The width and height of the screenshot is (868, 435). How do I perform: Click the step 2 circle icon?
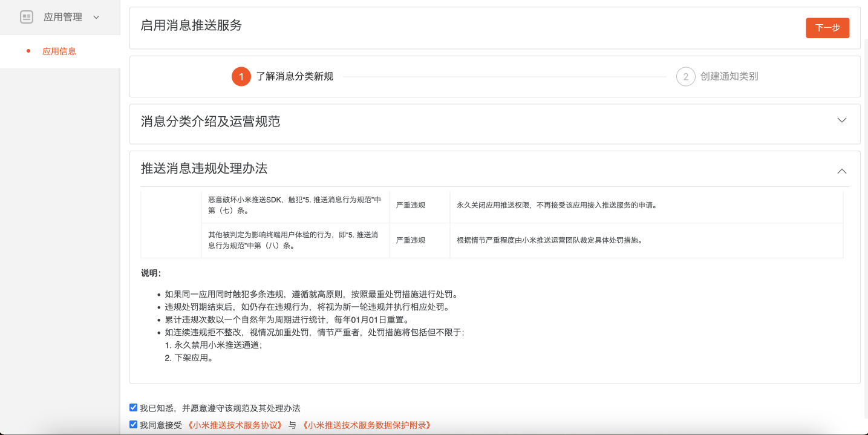click(x=685, y=77)
